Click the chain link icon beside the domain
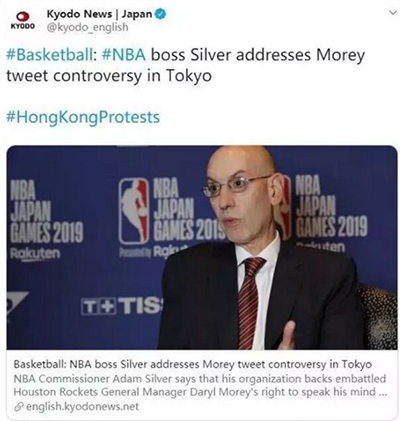 coord(19,407)
